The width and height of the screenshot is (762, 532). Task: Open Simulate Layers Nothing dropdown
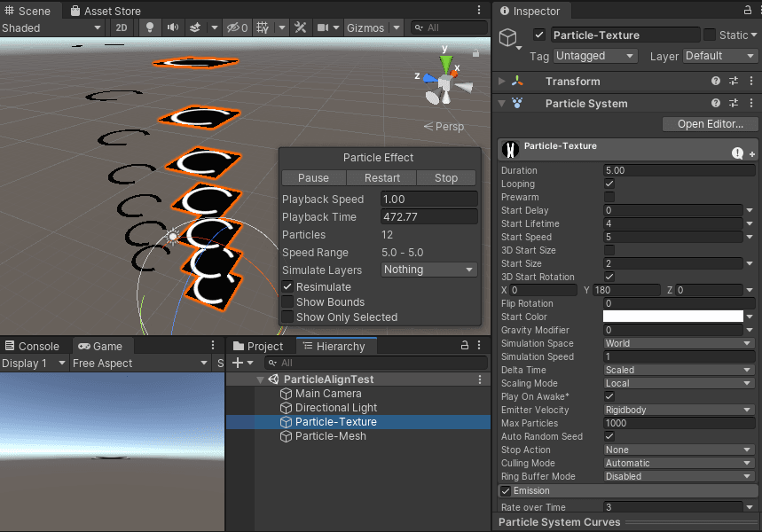(x=428, y=270)
